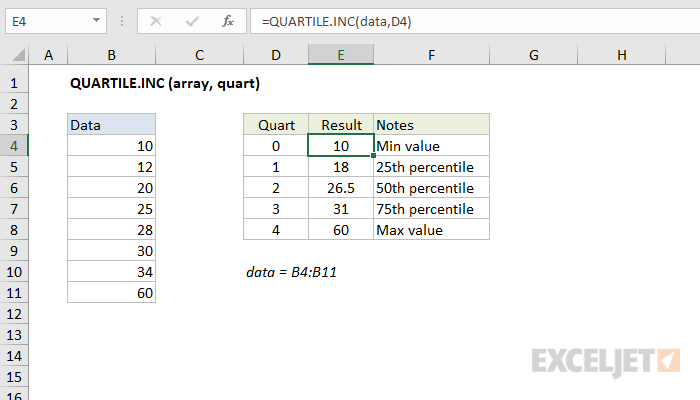This screenshot has width=700, height=400.
Task: Select row 3 header
Action: tap(14, 125)
